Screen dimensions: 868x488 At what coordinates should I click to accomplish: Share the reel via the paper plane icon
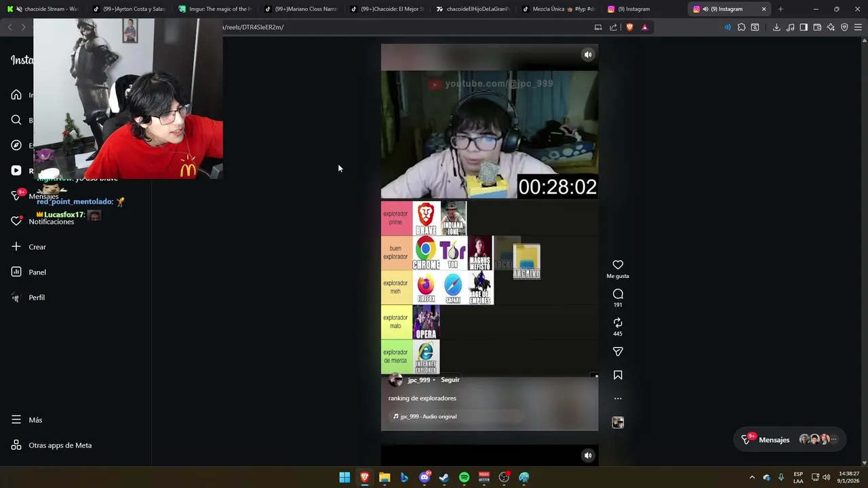click(618, 352)
